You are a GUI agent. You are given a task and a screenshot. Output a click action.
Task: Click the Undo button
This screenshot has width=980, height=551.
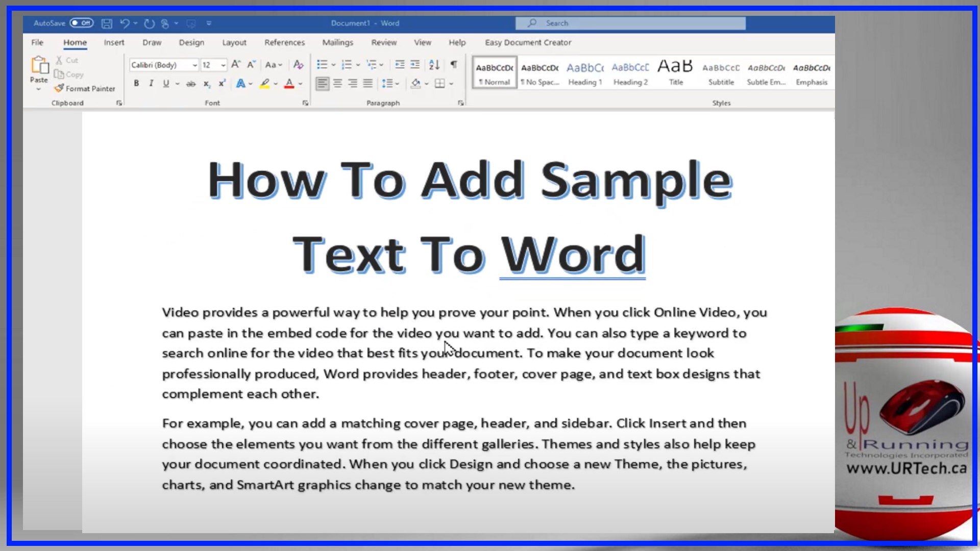point(125,23)
